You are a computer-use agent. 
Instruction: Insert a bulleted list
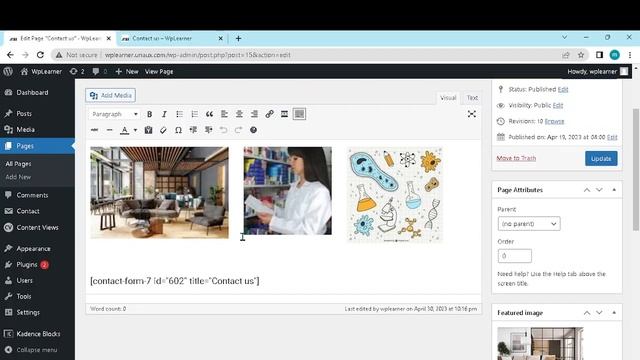(x=180, y=114)
